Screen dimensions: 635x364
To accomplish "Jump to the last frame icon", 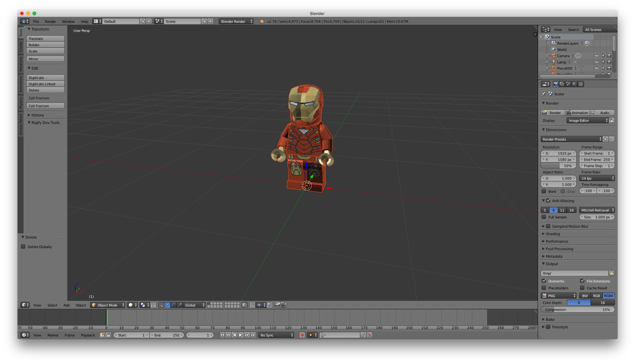I will 253,335.
